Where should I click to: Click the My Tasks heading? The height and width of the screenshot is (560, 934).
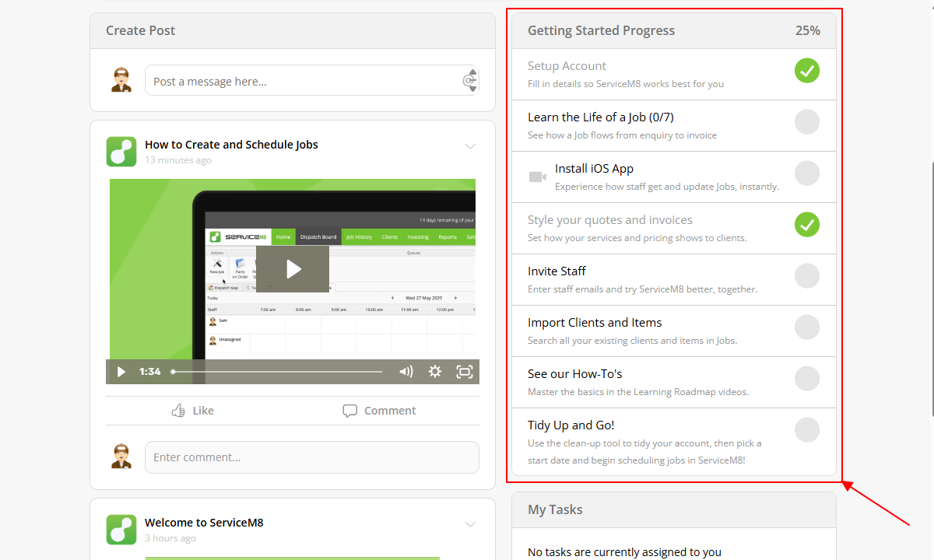click(555, 509)
